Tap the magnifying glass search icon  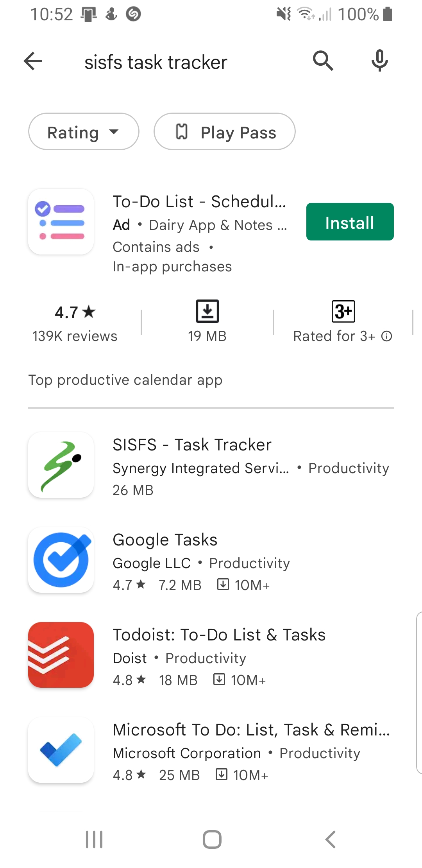tap(323, 61)
